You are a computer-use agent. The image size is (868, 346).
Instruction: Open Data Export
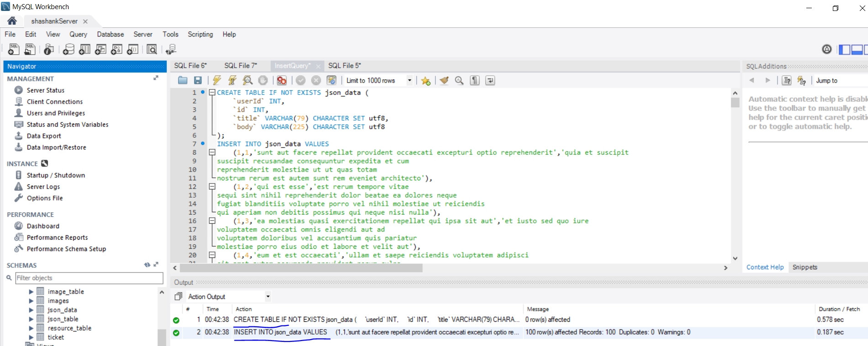click(44, 136)
